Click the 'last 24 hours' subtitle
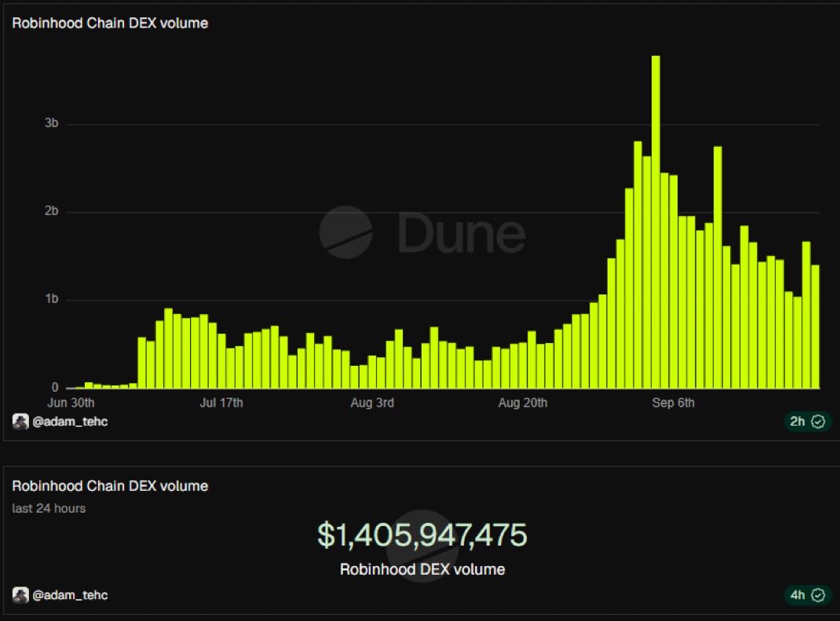Image resolution: width=840 pixels, height=621 pixels. click(49, 509)
